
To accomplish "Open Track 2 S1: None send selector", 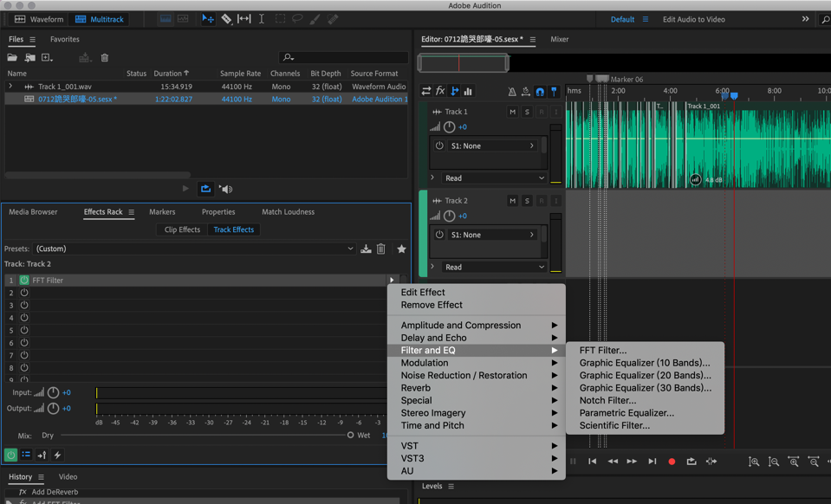I will click(493, 235).
